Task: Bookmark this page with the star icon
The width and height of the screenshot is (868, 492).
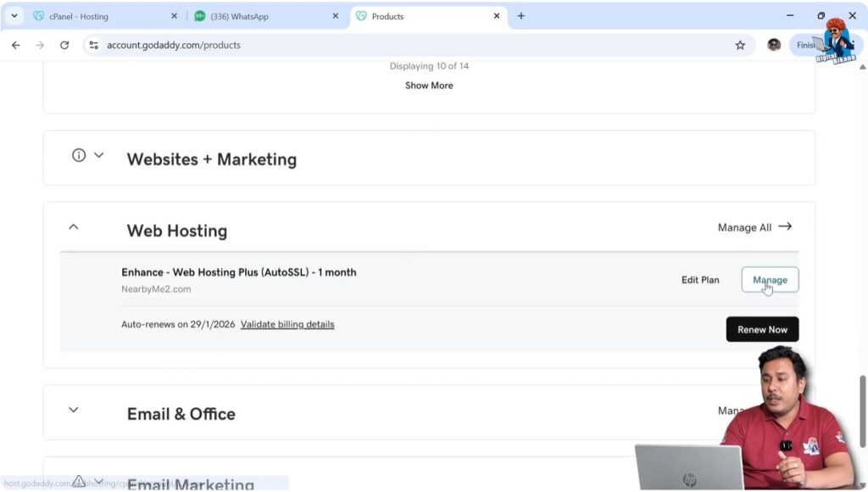Action: coord(740,45)
